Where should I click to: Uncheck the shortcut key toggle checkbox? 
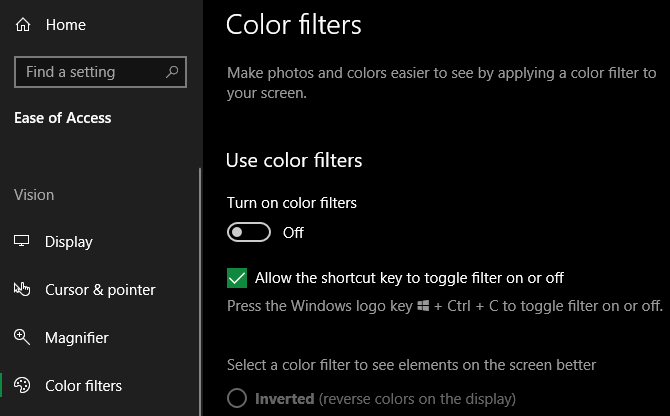pos(237,278)
